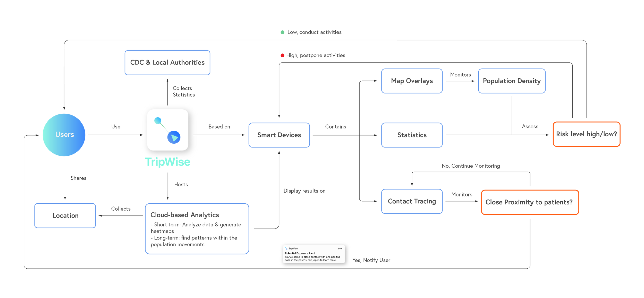Viewport: 644px width, 298px height.
Task: Click the Close Proximity to patients? box
Action: (x=530, y=202)
